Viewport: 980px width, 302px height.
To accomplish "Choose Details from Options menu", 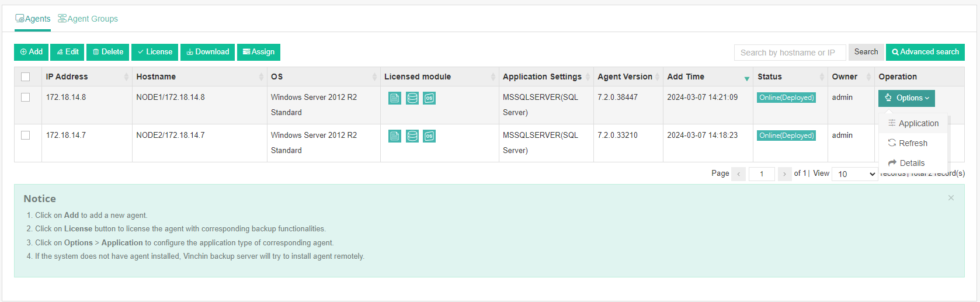I will tap(913, 163).
